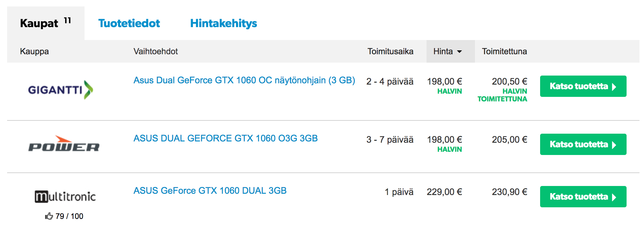The width and height of the screenshot is (644, 237).
Task: Select the Kaupat tab
Action: tap(46, 23)
